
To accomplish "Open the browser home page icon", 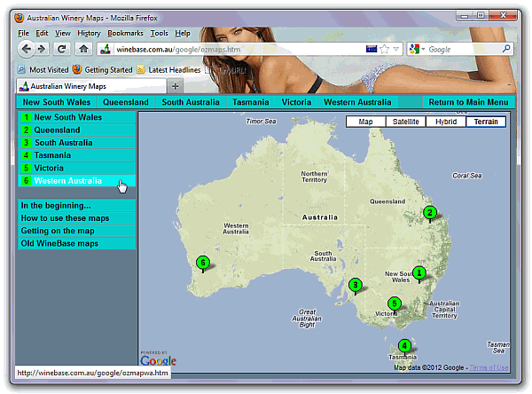I will click(x=83, y=50).
